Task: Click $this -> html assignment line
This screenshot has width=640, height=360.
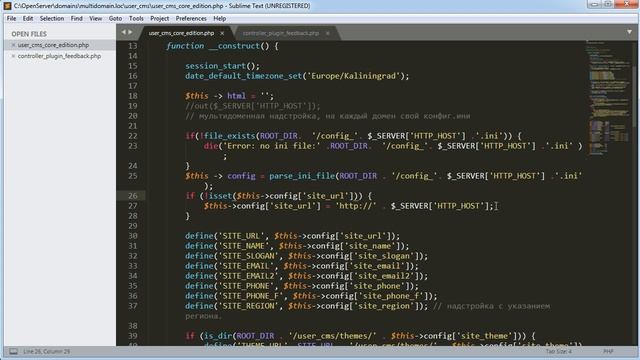Action: [229, 96]
